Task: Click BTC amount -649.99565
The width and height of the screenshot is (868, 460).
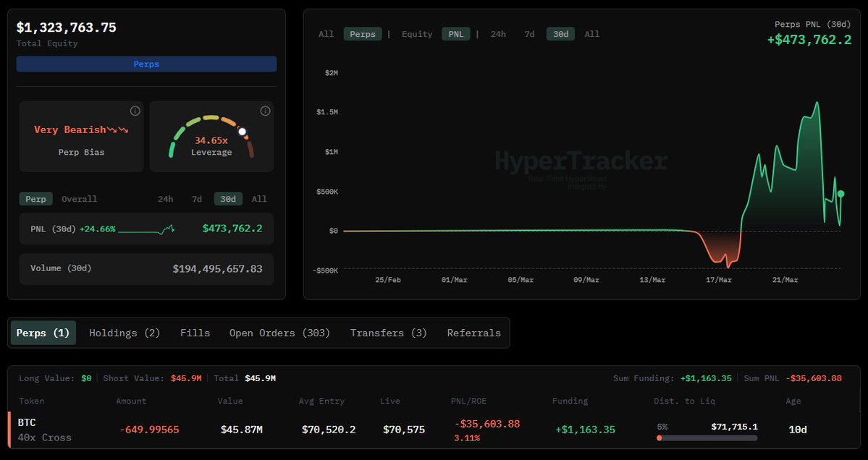Action: point(149,430)
